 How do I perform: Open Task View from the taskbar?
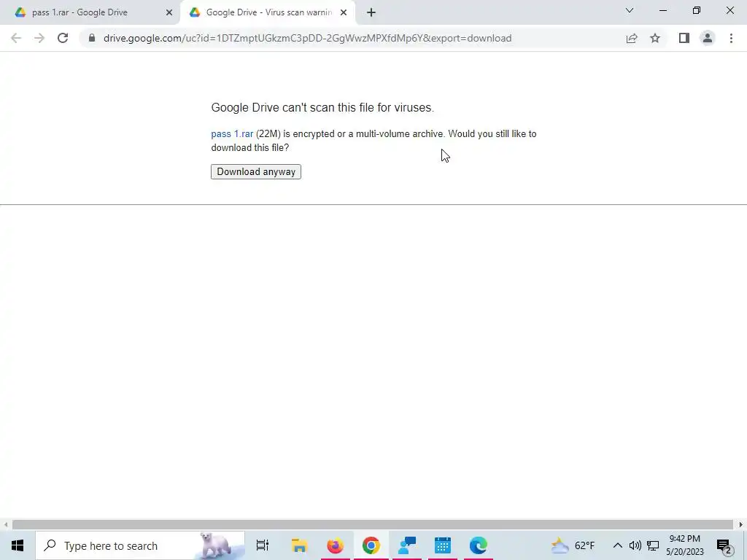coord(263,545)
